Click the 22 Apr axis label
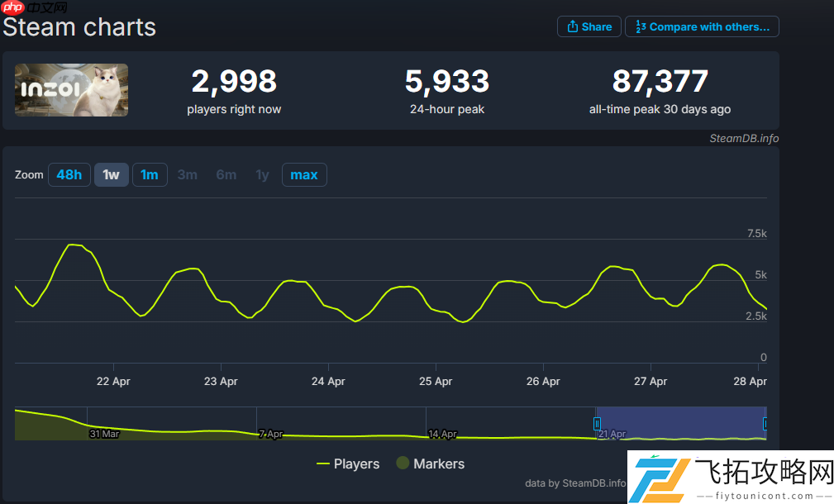Image resolution: width=834 pixels, height=504 pixels. [x=113, y=381]
